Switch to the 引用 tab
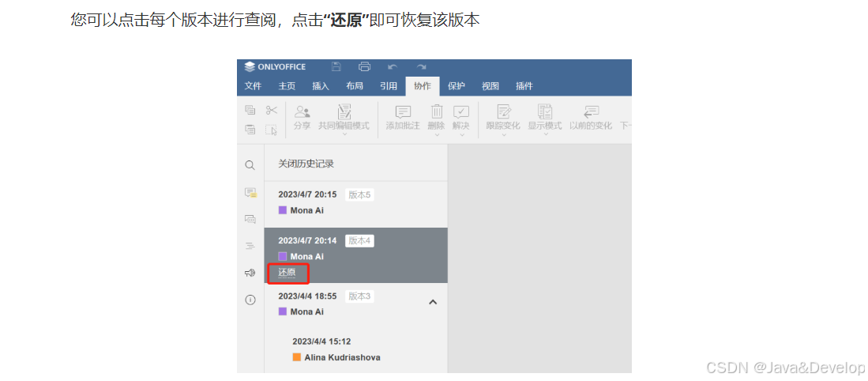The image size is (868, 381). click(388, 86)
